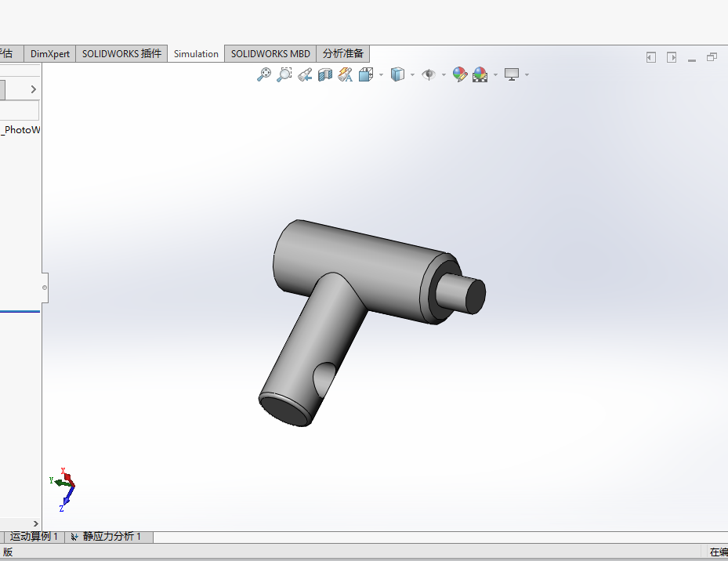Open the View Orientation dropdown arrow
728x561 pixels.
pyautogui.click(x=381, y=74)
